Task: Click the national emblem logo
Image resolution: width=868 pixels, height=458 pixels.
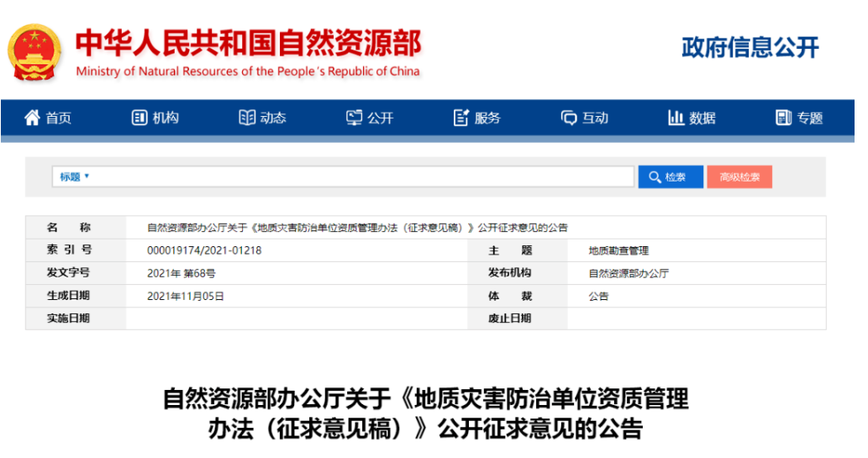Action: (34, 51)
